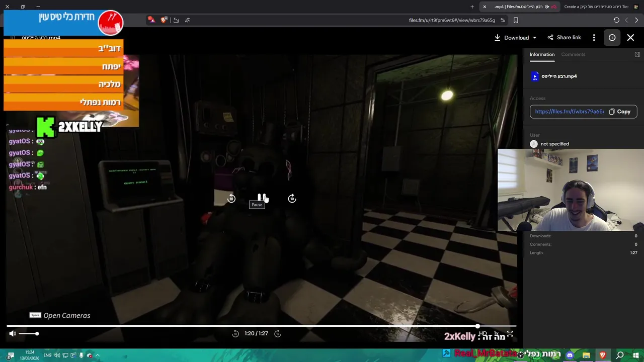Close the Files.fm browser tab
The width and height of the screenshot is (644, 362).
485,7
